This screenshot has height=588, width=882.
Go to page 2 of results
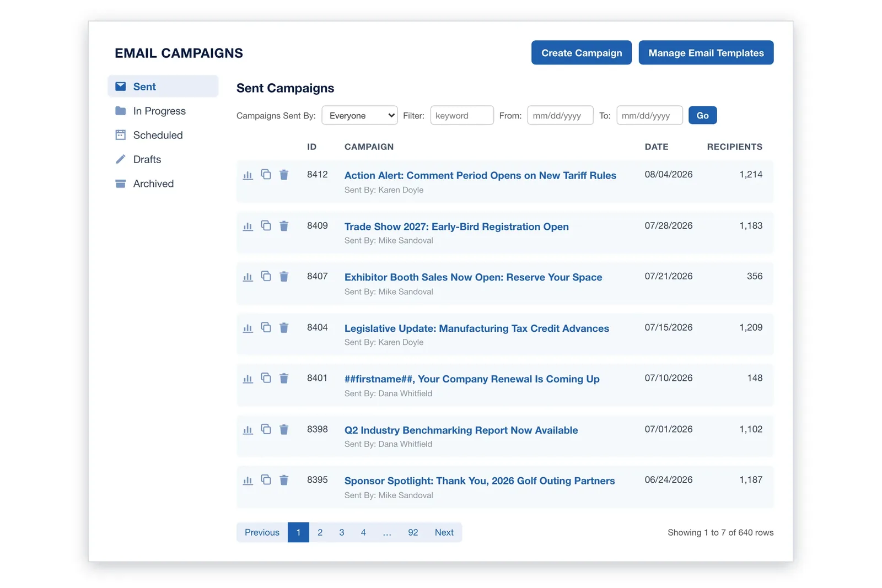click(320, 532)
